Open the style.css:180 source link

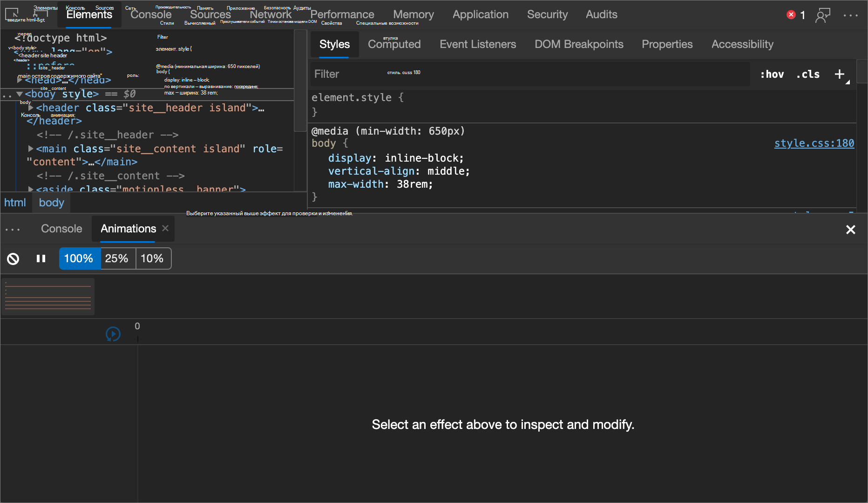pos(814,143)
